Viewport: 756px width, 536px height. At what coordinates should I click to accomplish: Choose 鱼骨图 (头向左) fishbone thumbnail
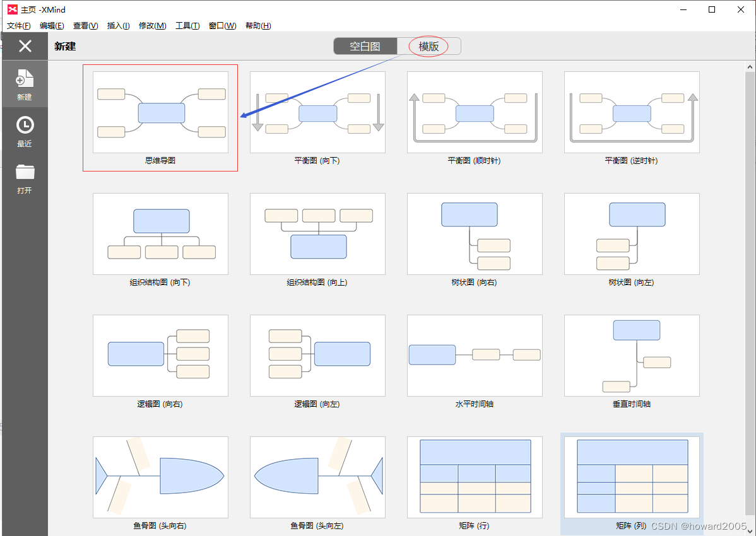tap(317, 477)
